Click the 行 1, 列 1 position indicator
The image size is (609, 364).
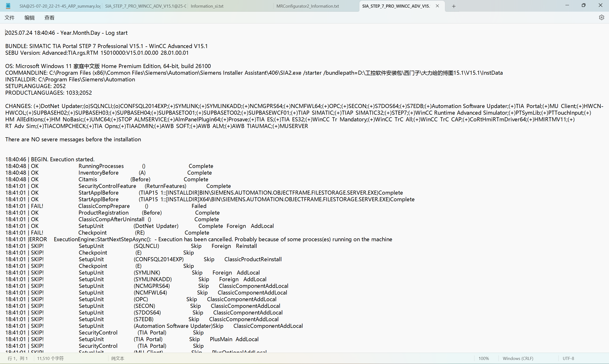18,358
